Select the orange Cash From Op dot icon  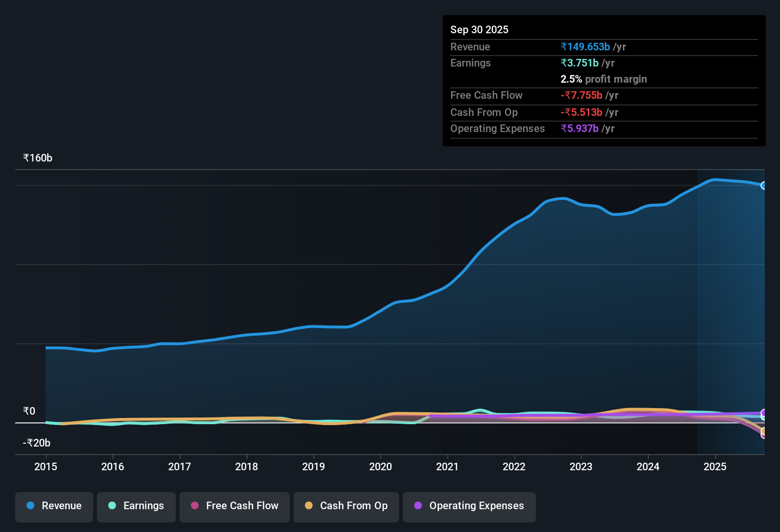pyautogui.click(x=309, y=506)
